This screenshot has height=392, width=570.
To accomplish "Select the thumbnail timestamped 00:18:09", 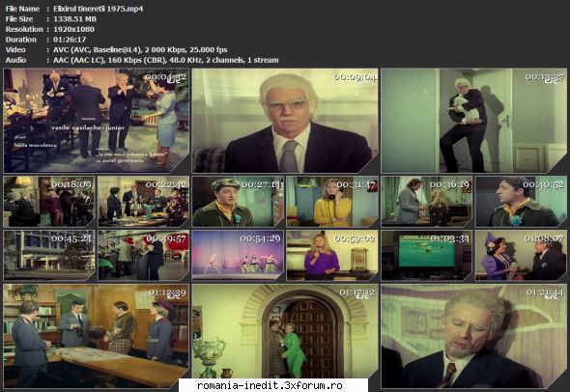I will [49, 202].
